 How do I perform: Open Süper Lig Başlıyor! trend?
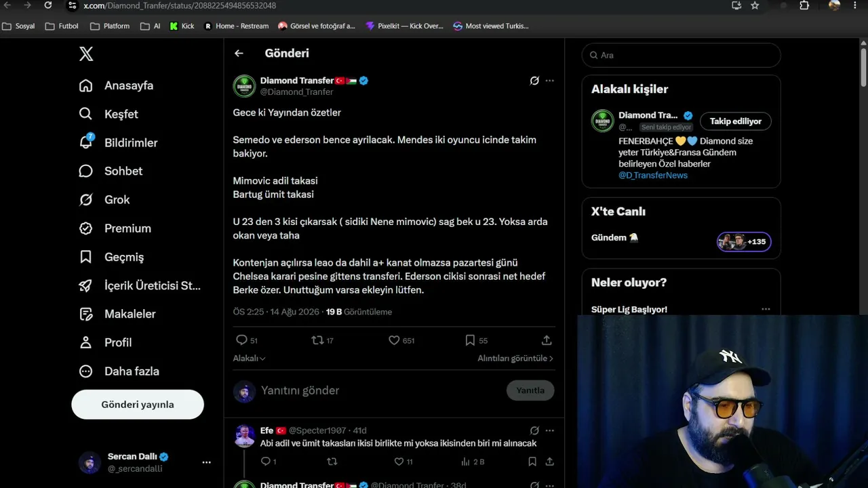(x=629, y=309)
